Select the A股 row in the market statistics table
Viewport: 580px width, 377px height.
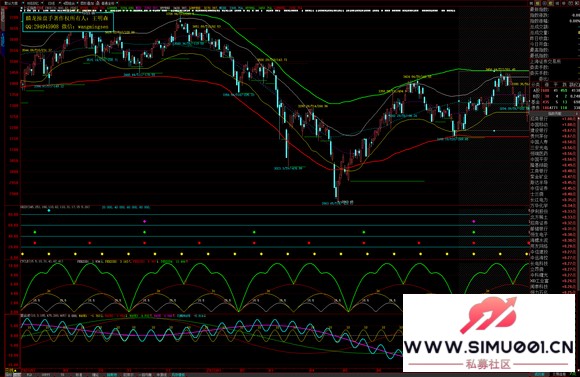[x=554, y=90]
